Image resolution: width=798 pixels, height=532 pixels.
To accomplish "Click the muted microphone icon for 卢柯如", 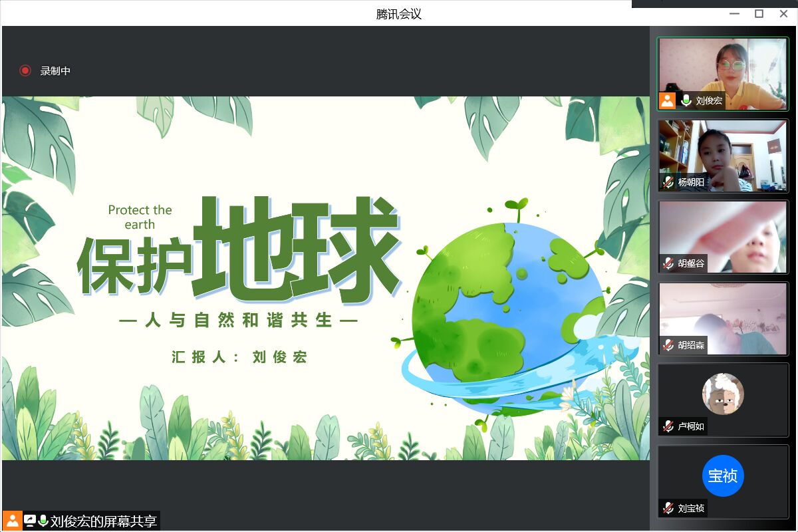I will tap(668, 426).
